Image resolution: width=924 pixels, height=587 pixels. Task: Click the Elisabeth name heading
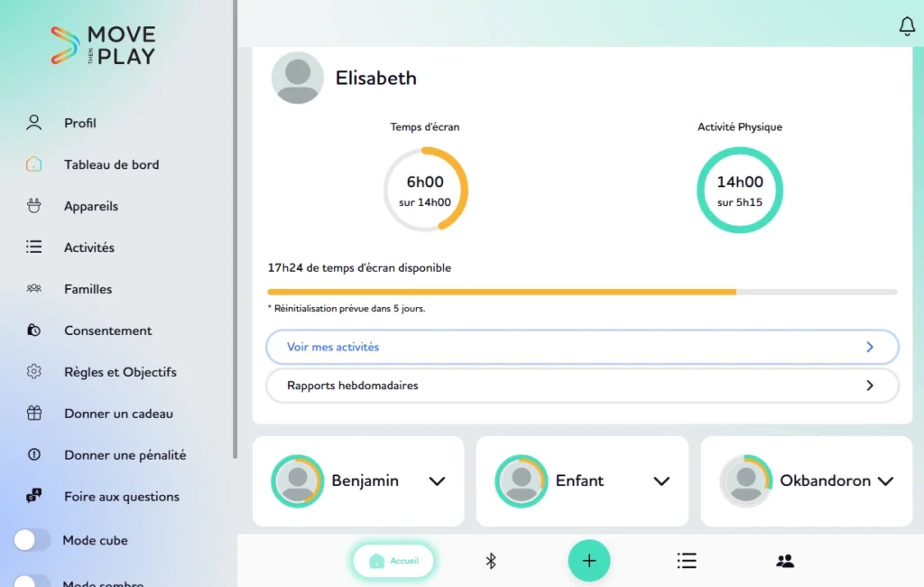click(376, 78)
